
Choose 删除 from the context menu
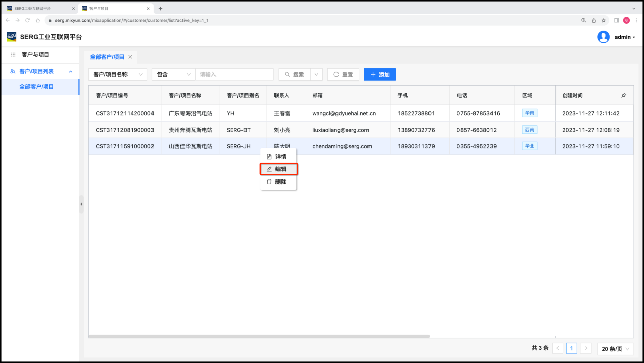[279, 181]
